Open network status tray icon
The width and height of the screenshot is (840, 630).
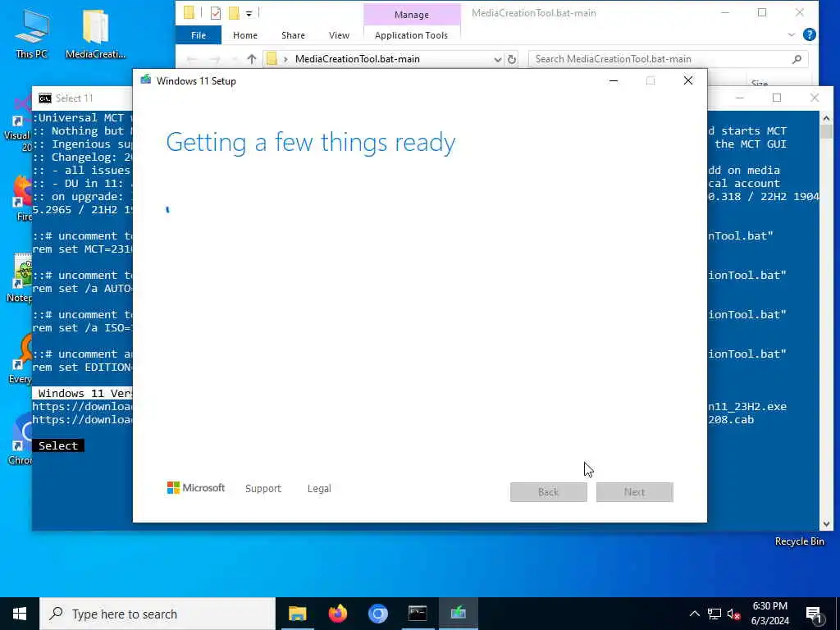tap(714, 614)
